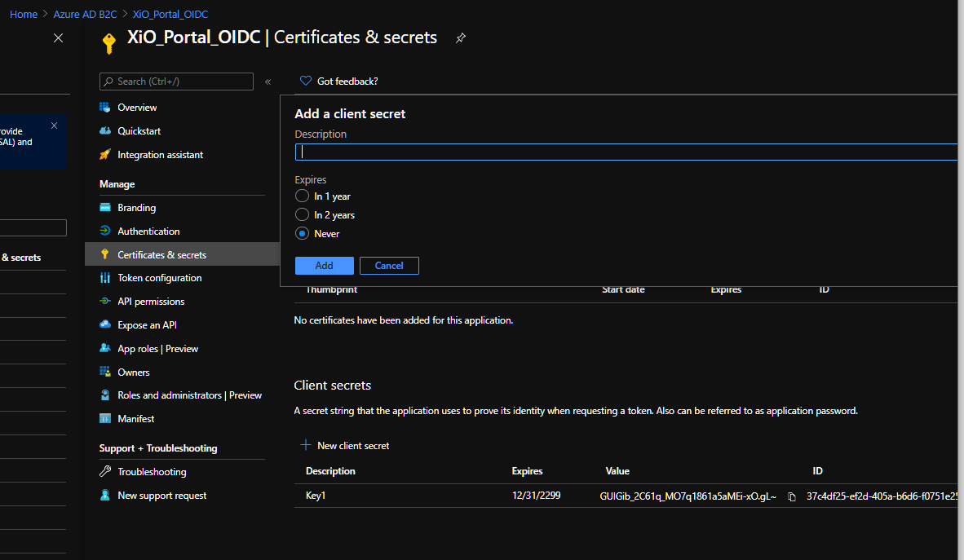This screenshot has width=964, height=560.
Task: Copy the Key1 secret value
Action: pyautogui.click(x=791, y=496)
